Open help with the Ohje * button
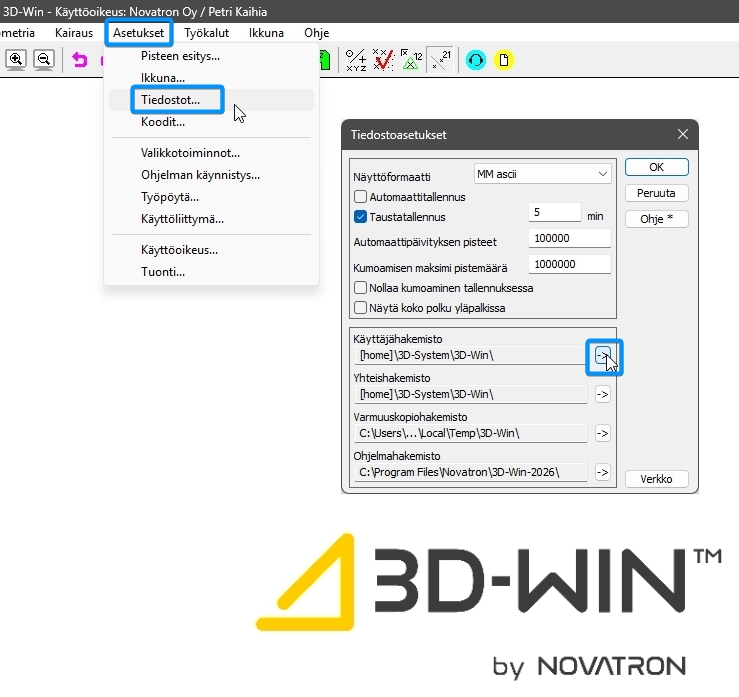The height and width of the screenshot is (697, 739). [657, 219]
